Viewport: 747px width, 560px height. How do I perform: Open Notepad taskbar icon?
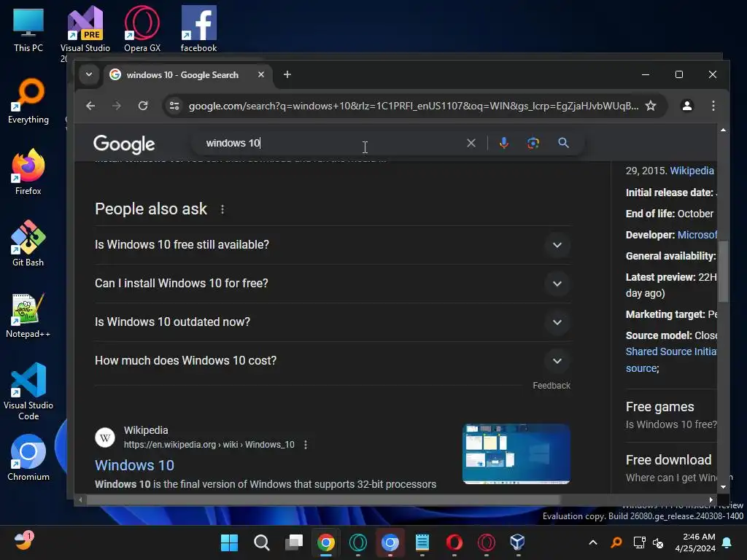click(x=422, y=542)
